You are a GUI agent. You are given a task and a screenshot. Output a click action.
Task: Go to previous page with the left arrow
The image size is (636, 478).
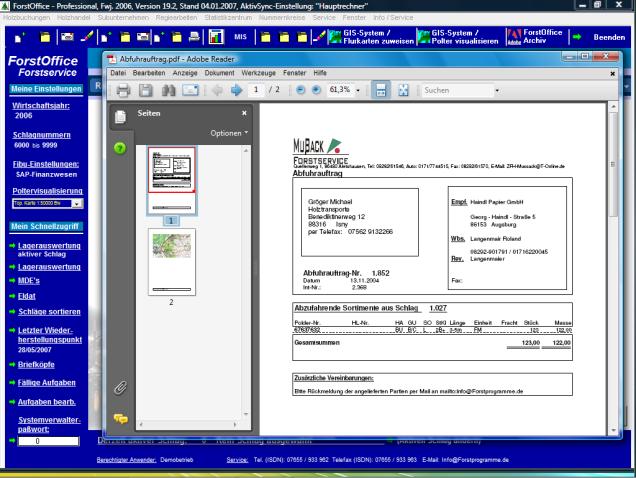[217, 90]
